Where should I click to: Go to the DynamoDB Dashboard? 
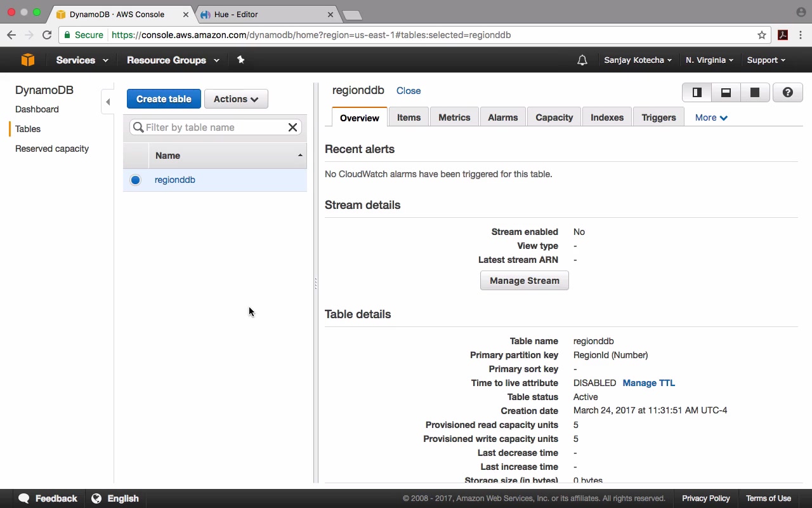(37, 109)
